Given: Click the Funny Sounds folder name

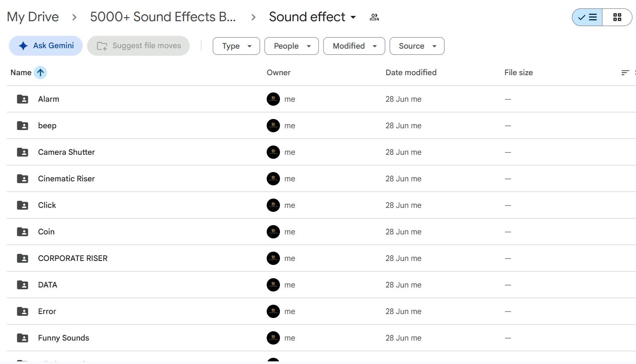Looking at the screenshot, I should point(64,338).
